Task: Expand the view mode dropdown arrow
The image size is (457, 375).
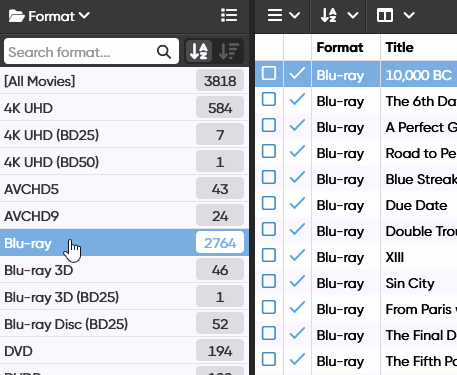Action: pos(295,15)
